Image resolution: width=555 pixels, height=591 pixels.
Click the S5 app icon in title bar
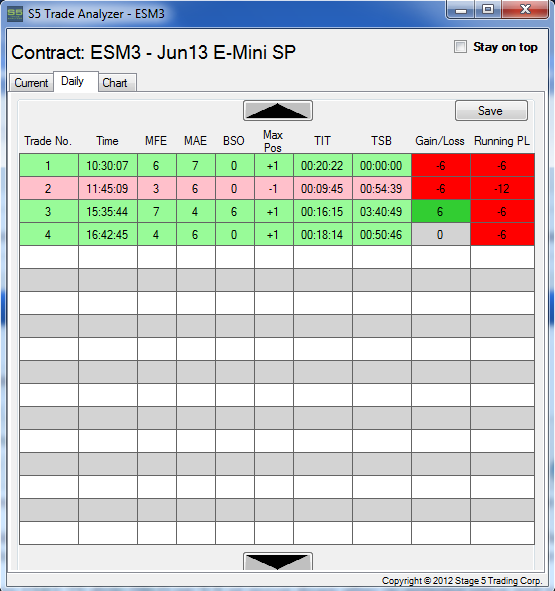(15, 14)
